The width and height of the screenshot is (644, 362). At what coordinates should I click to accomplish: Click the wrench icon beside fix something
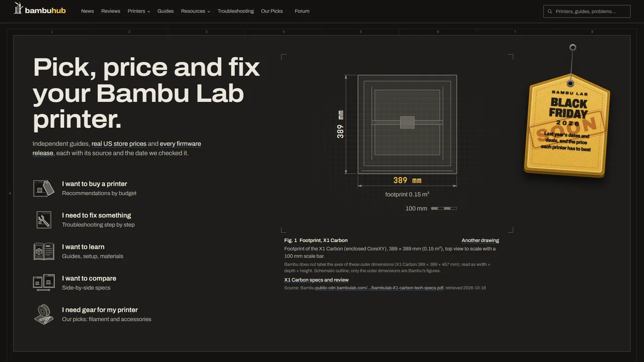pos(44,220)
